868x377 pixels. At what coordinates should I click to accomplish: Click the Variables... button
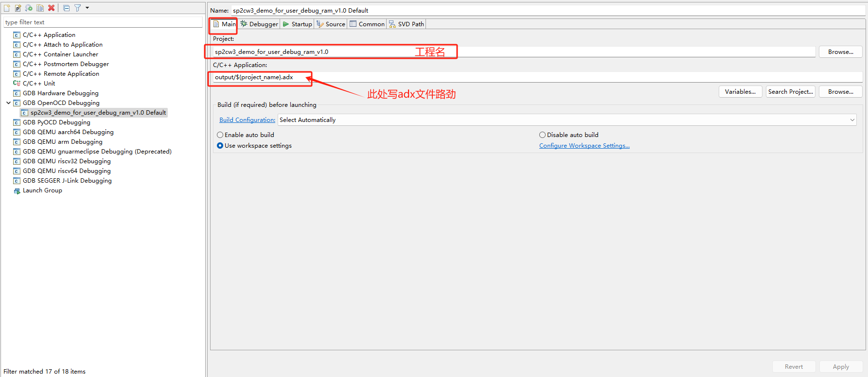740,92
